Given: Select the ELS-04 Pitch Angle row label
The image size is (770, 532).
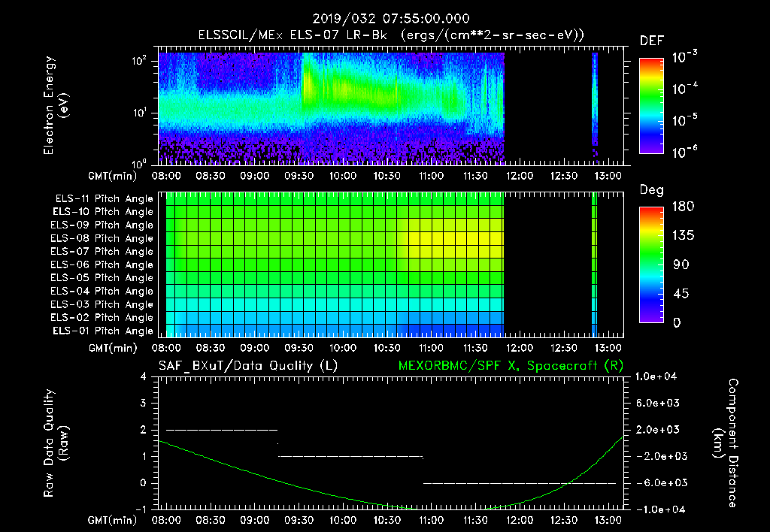Looking at the screenshot, I should pyautogui.click(x=102, y=291).
